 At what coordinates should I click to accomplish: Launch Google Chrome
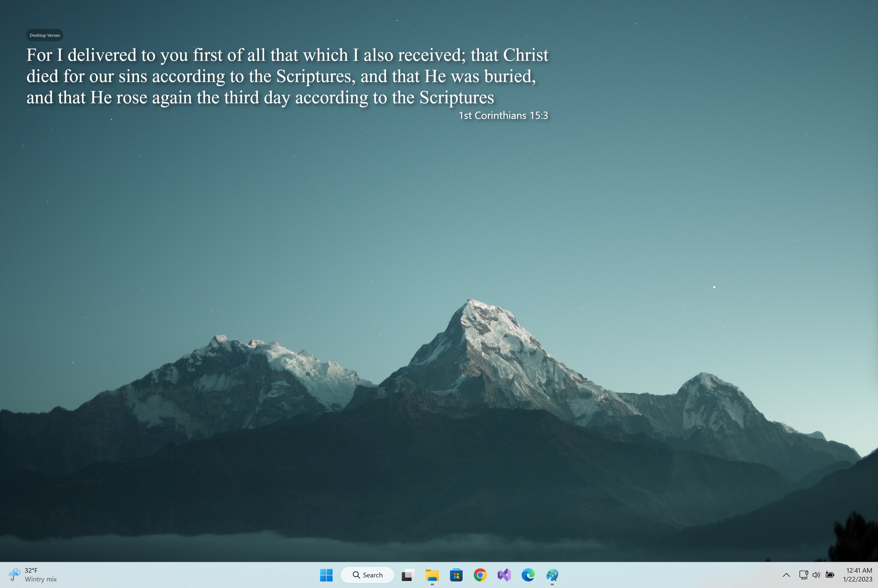[x=480, y=574]
